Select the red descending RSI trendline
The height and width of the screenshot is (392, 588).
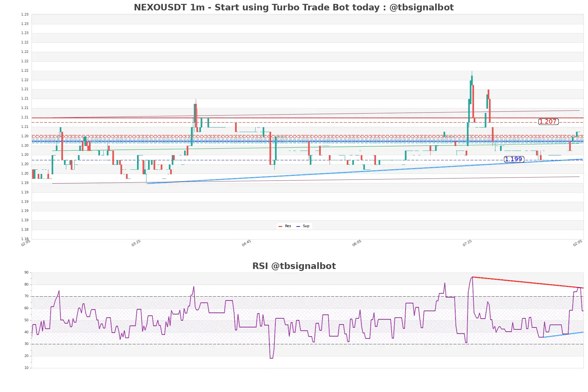[528, 282]
